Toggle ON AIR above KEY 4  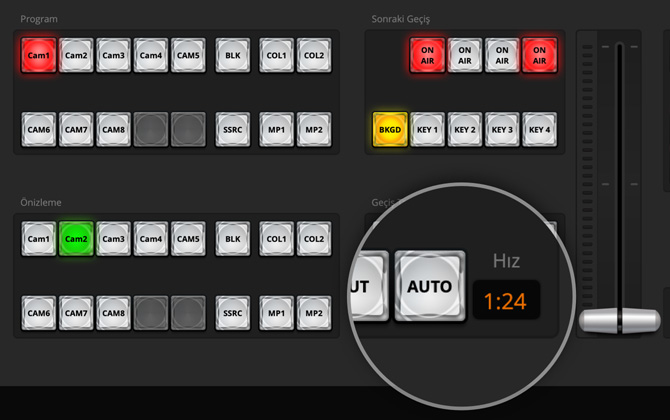(539, 55)
